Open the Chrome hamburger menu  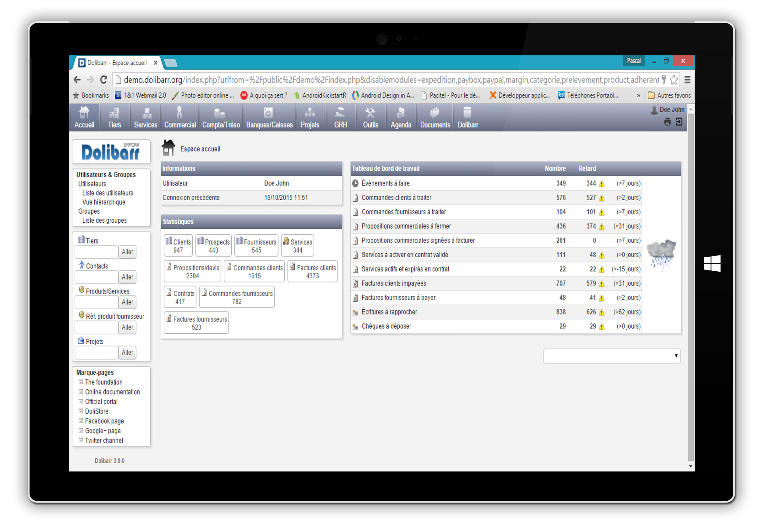coord(687,80)
